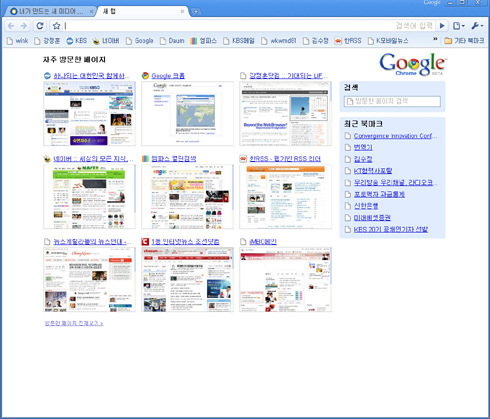Click the '방문한 페이지 전체보기' history link

point(74,323)
